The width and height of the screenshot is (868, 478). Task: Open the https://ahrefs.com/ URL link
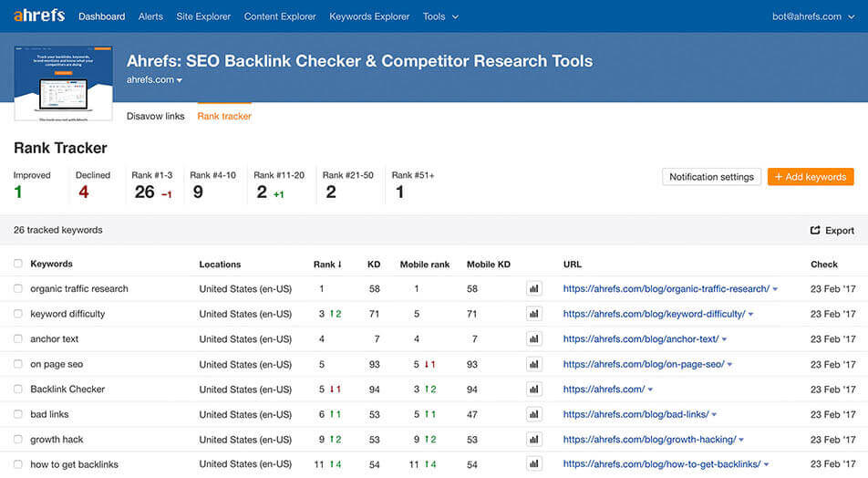tap(604, 389)
